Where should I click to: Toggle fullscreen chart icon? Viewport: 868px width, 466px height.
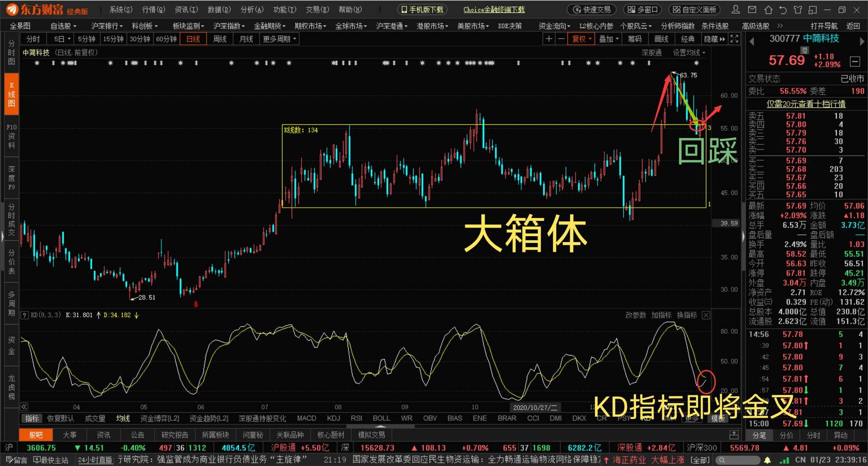pos(735,39)
